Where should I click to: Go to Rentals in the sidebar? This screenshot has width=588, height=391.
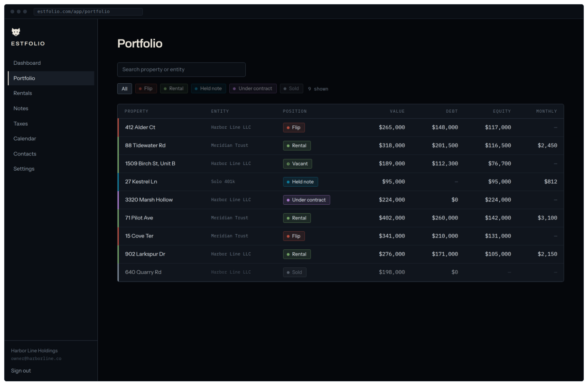click(23, 93)
